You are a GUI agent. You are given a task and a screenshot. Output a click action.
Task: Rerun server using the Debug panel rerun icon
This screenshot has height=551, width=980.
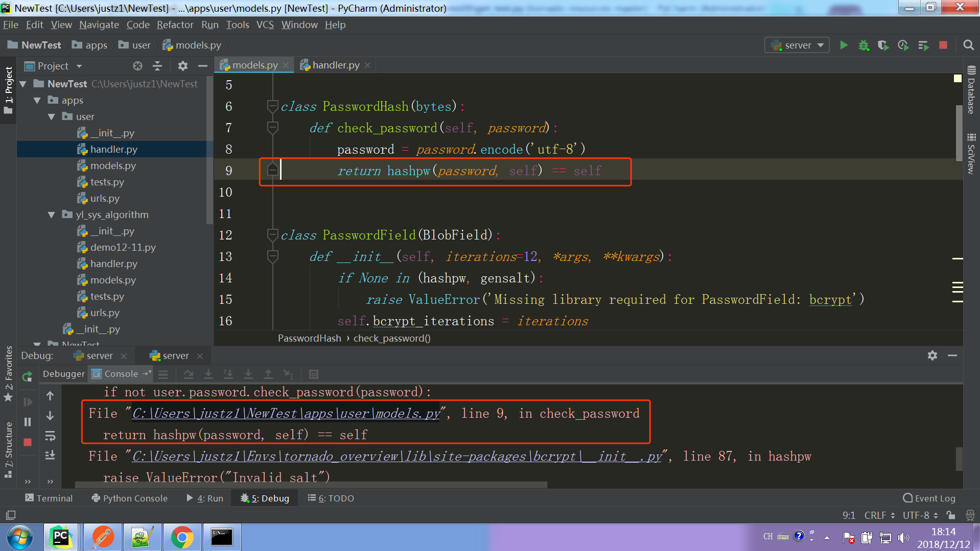click(28, 377)
